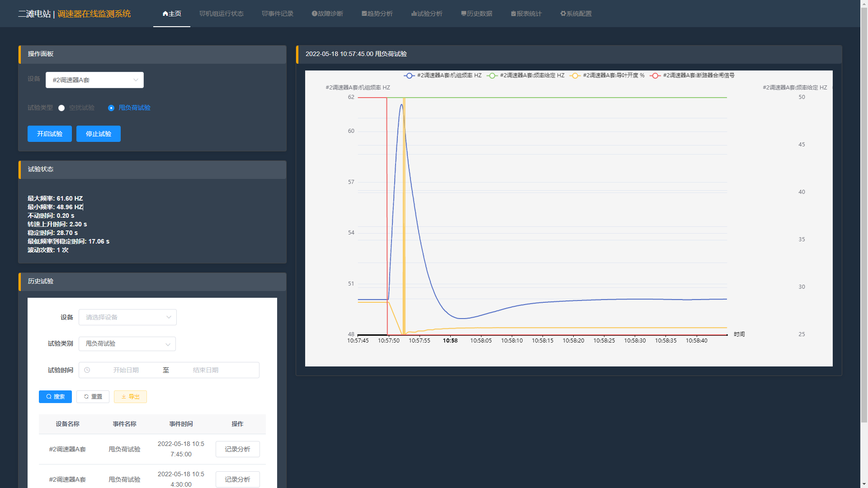The width and height of the screenshot is (868, 488).
Task: Switch to the 机组运行状态 tab
Action: coord(222,14)
